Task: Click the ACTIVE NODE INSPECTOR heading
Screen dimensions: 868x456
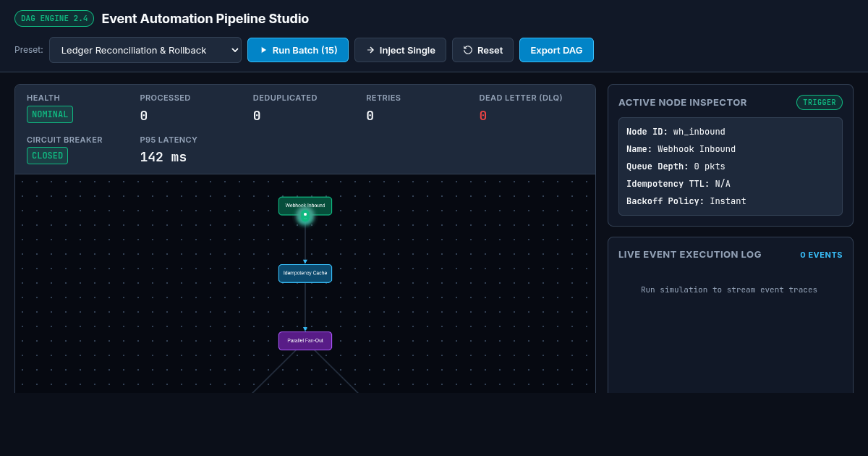Action: pyautogui.click(x=683, y=103)
